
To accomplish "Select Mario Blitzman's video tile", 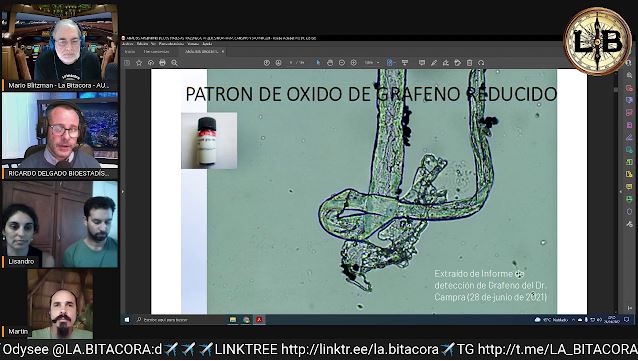I will tap(60, 47).
